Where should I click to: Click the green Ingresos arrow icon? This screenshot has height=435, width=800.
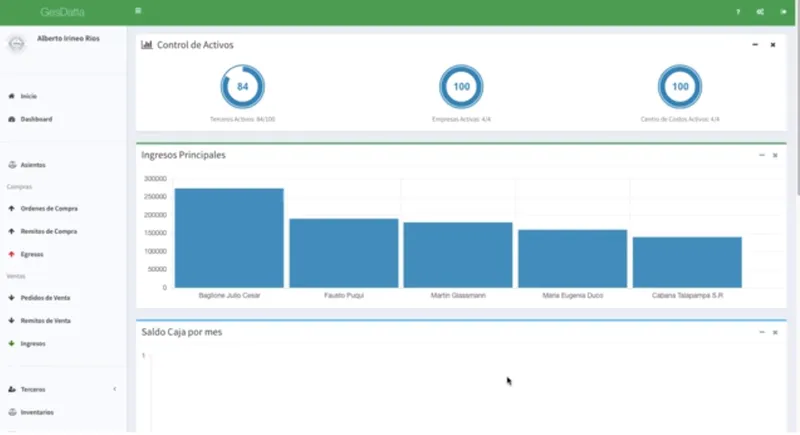coord(12,343)
